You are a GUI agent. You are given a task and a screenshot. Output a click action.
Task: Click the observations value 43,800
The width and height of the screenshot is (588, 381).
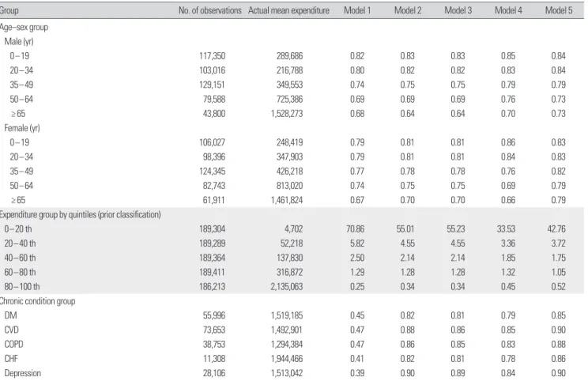[x=214, y=114]
